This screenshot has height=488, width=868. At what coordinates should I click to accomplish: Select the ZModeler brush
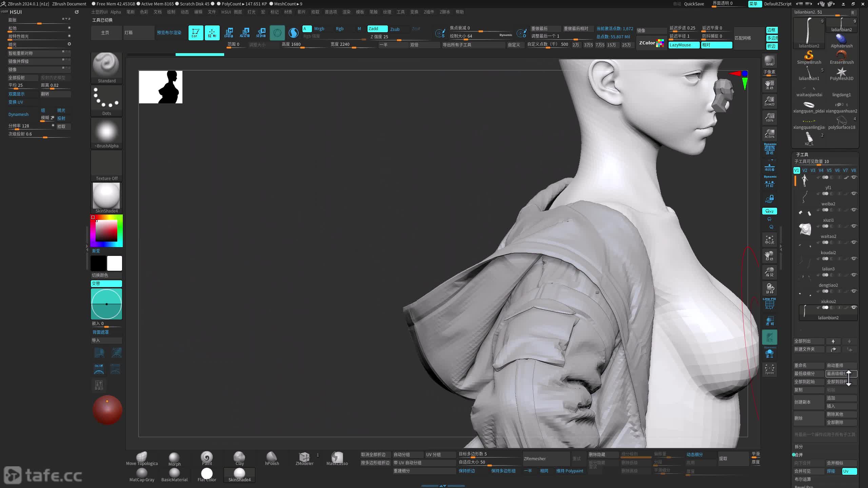[x=304, y=459]
